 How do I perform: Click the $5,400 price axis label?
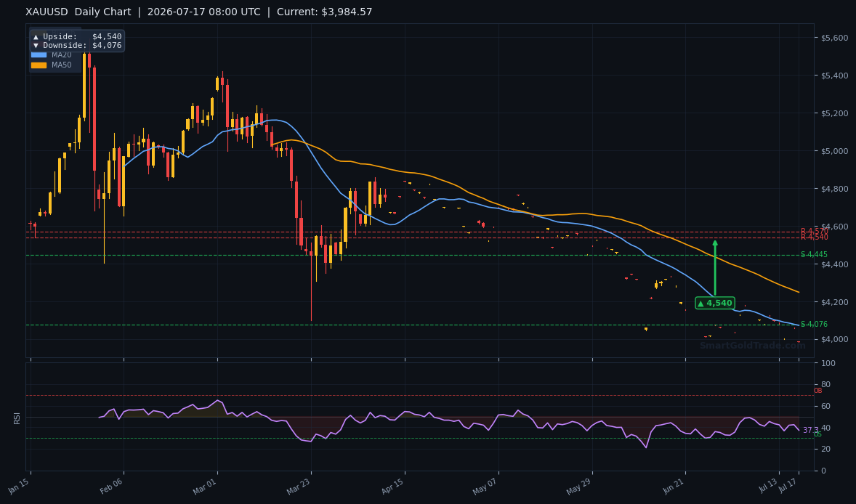coord(834,76)
